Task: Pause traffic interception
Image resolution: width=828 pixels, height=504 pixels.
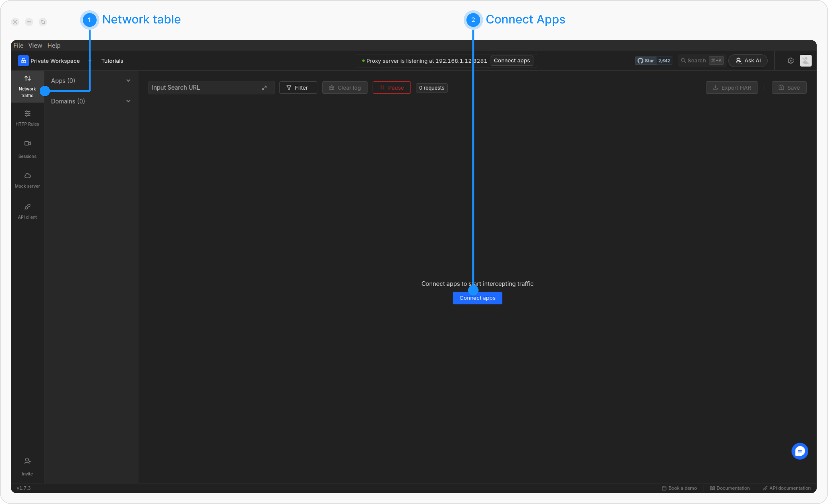Action: [x=392, y=88]
